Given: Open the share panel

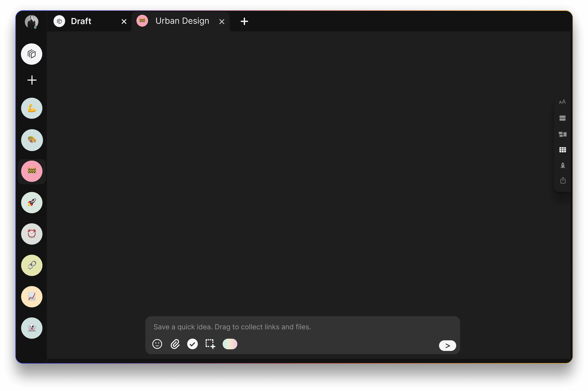Looking at the screenshot, I should 563,180.
